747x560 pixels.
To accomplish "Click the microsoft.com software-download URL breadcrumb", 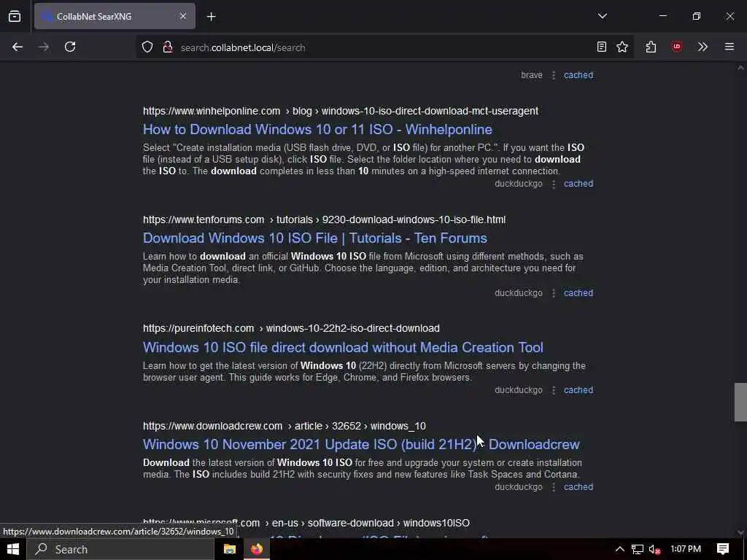I will (x=306, y=523).
